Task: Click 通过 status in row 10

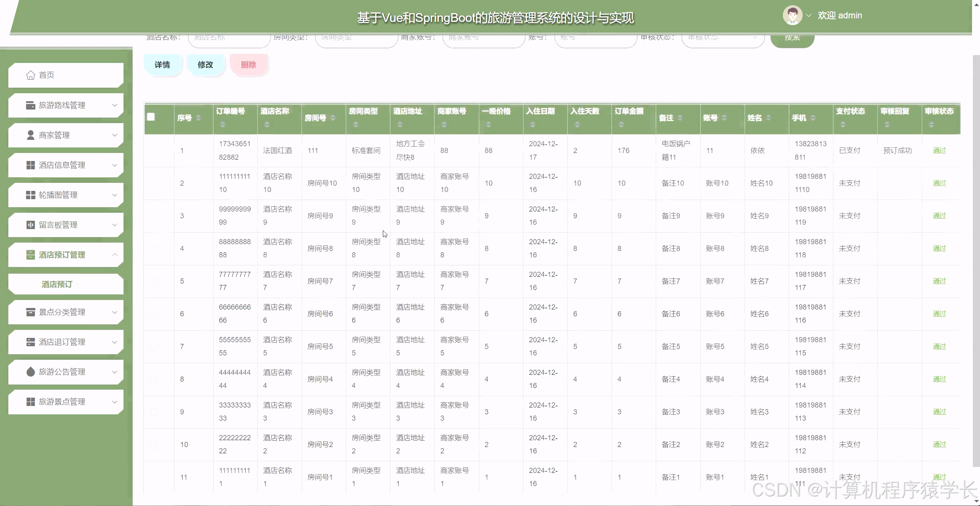Action: 939,445
